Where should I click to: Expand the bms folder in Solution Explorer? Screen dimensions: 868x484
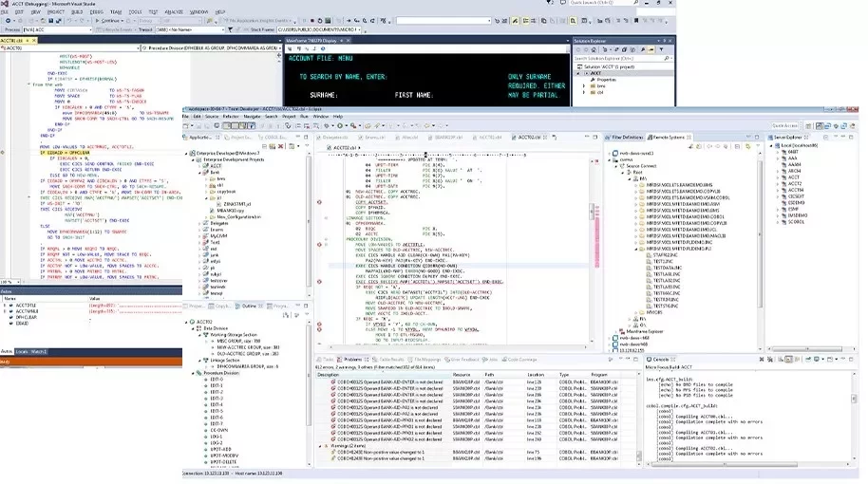584,86
